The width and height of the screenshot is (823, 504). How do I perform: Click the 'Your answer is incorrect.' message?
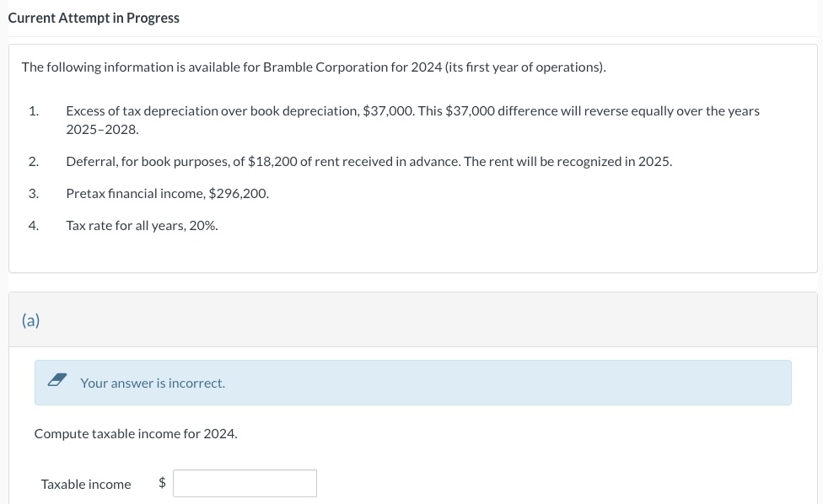(x=153, y=383)
